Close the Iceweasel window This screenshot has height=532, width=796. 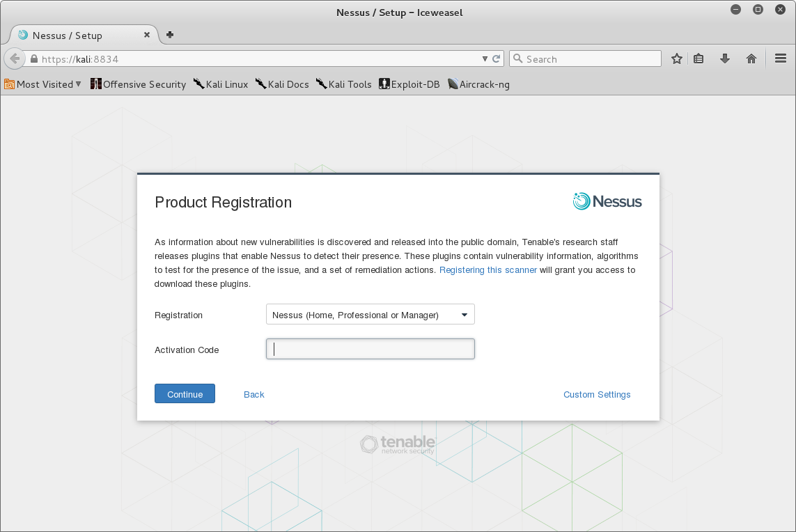(780, 9)
